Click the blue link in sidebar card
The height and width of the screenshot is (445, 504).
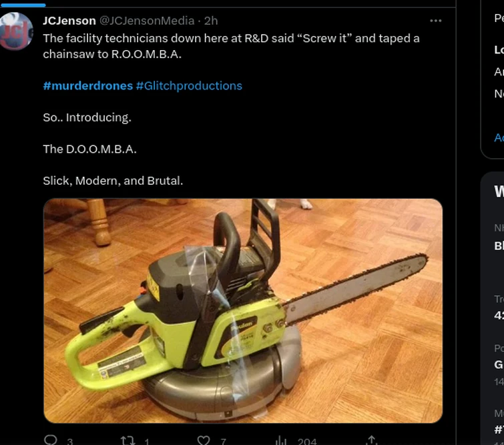click(x=499, y=137)
